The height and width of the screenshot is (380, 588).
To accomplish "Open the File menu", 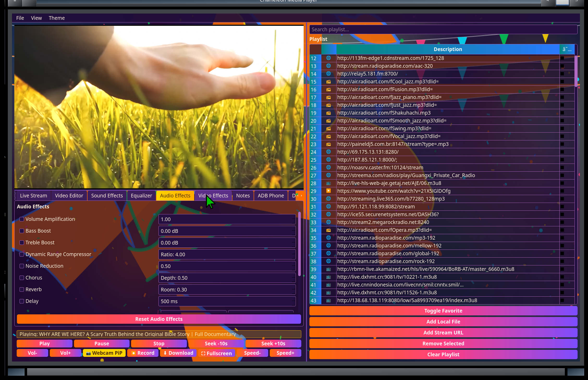I will tap(20, 18).
